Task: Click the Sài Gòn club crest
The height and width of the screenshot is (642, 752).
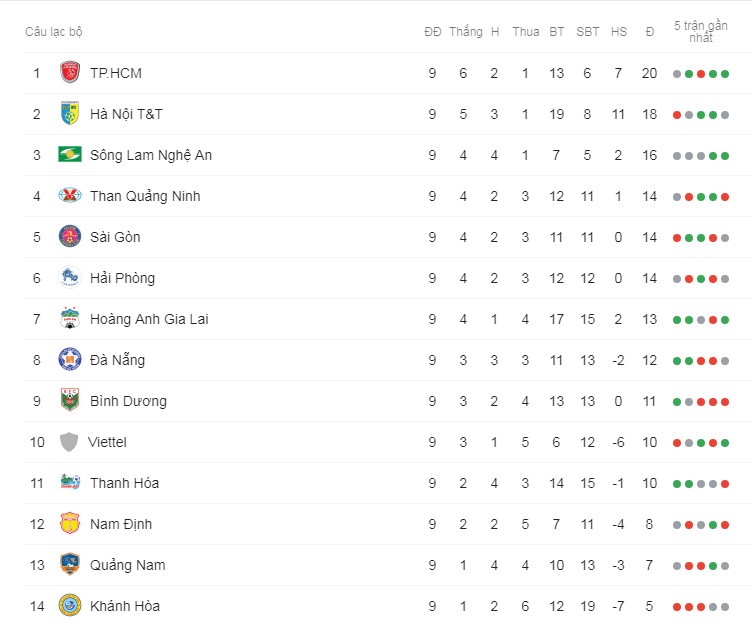Action: (70, 236)
